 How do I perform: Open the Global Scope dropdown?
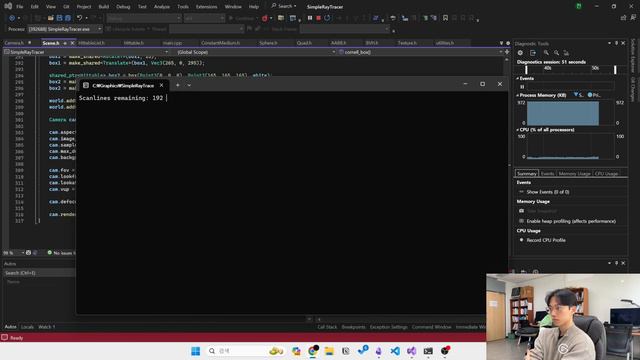pos(255,52)
